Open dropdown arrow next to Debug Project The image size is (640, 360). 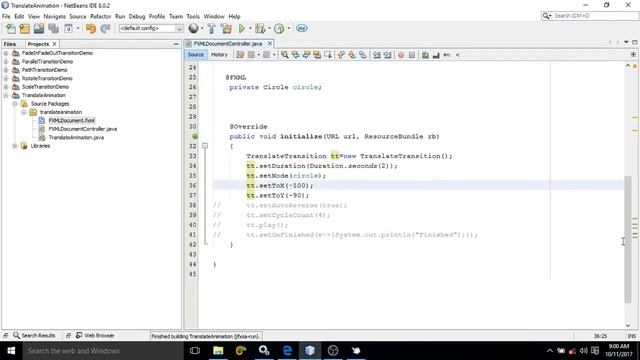click(269, 29)
